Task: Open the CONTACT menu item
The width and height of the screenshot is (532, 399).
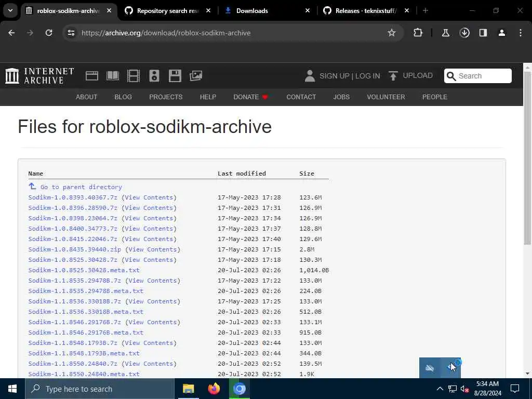Action: (x=301, y=97)
